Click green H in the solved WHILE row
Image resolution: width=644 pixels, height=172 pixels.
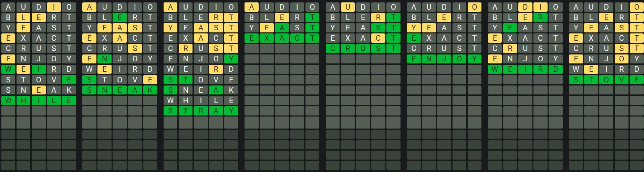(x=23, y=101)
